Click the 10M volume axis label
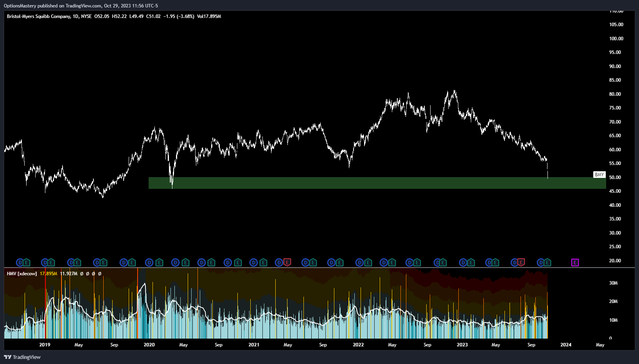The image size is (639, 364). (x=613, y=320)
